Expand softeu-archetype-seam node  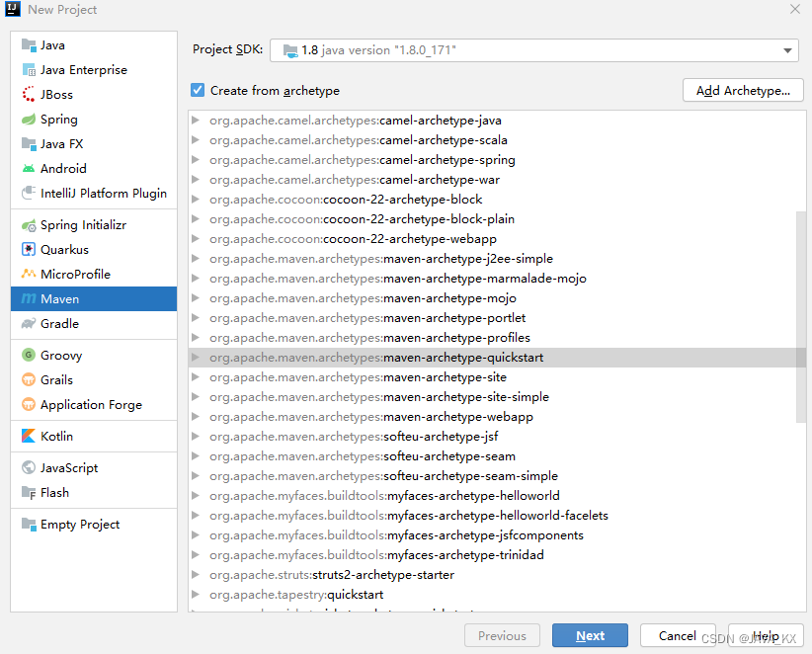(196, 456)
